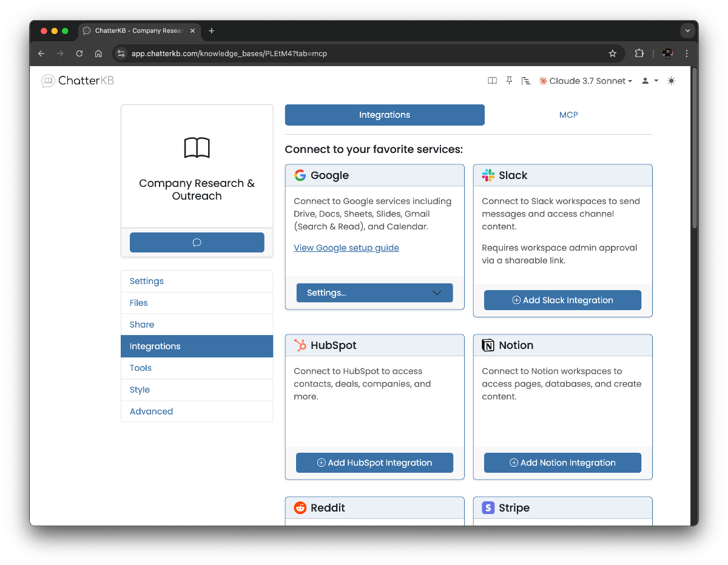Click the HubSpot logo icon
728x565 pixels.
pos(300,345)
